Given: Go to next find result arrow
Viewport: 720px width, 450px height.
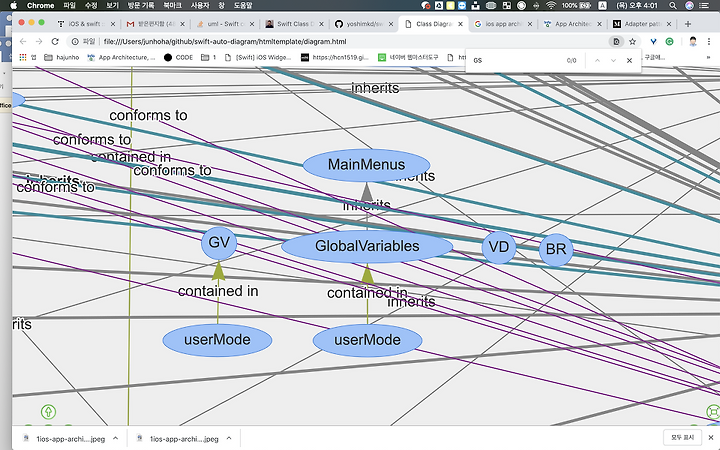Looking at the screenshot, I should pos(613,60).
